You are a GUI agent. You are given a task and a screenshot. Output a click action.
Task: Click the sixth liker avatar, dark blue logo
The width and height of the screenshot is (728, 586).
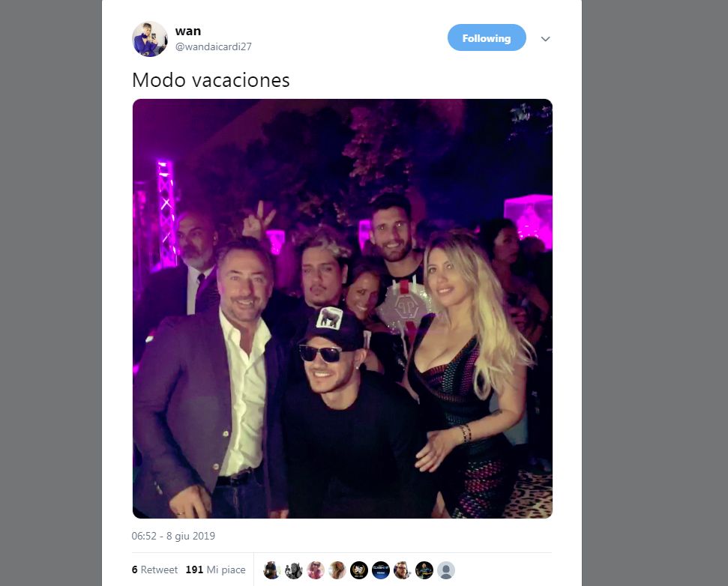381,570
